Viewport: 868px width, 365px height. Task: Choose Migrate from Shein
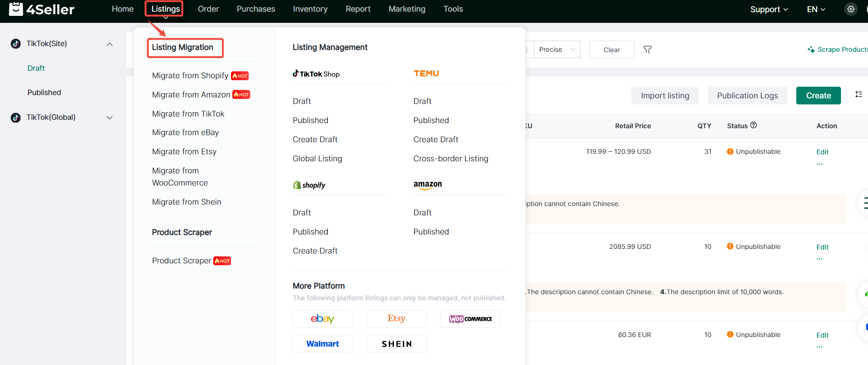coord(186,202)
